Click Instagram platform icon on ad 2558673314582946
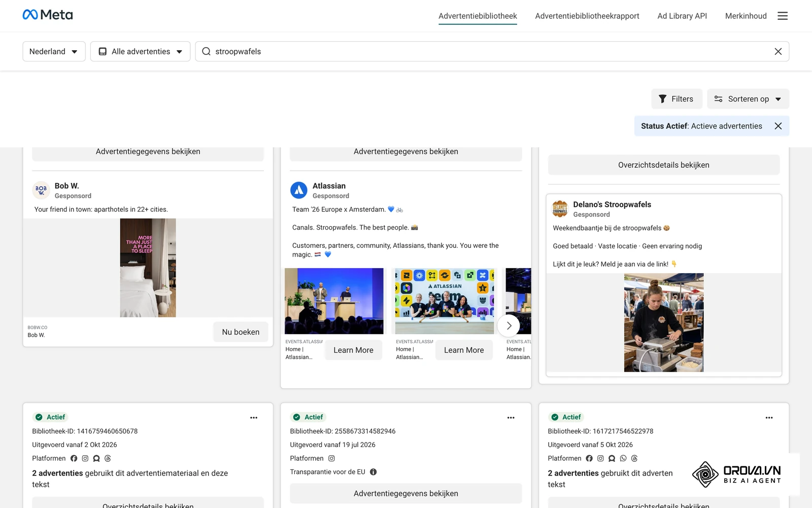 (331, 458)
